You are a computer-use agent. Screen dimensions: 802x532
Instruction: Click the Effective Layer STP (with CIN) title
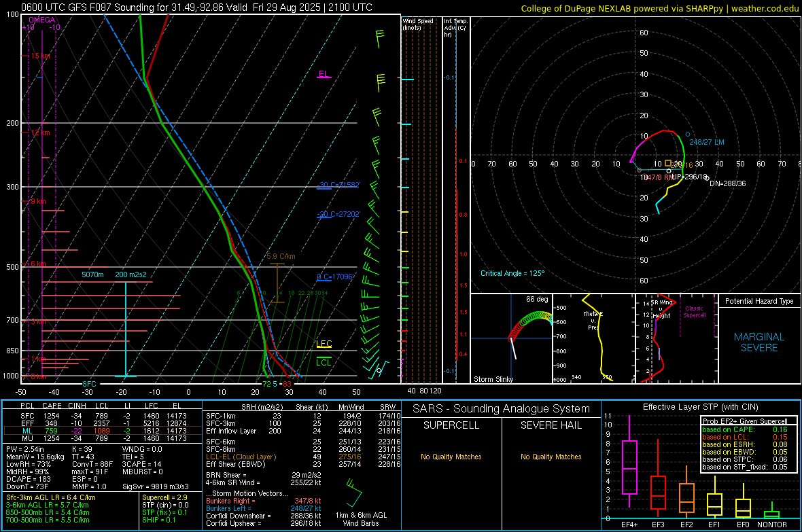pyautogui.click(x=700, y=407)
